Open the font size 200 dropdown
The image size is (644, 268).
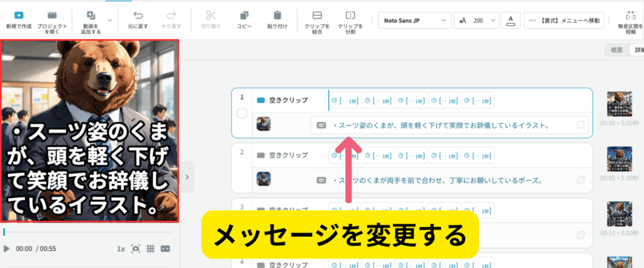[477, 20]
